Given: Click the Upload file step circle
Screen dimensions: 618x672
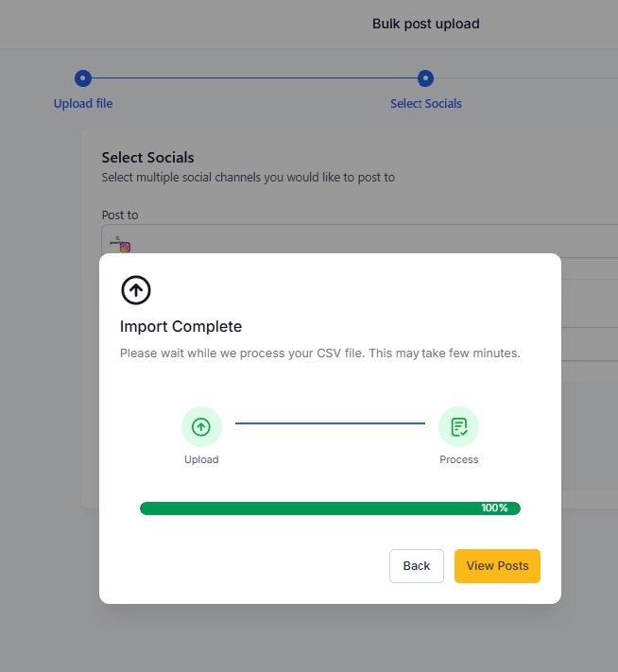Looking at the screenshot, I should pyautogui.click(x=83, y=78).
